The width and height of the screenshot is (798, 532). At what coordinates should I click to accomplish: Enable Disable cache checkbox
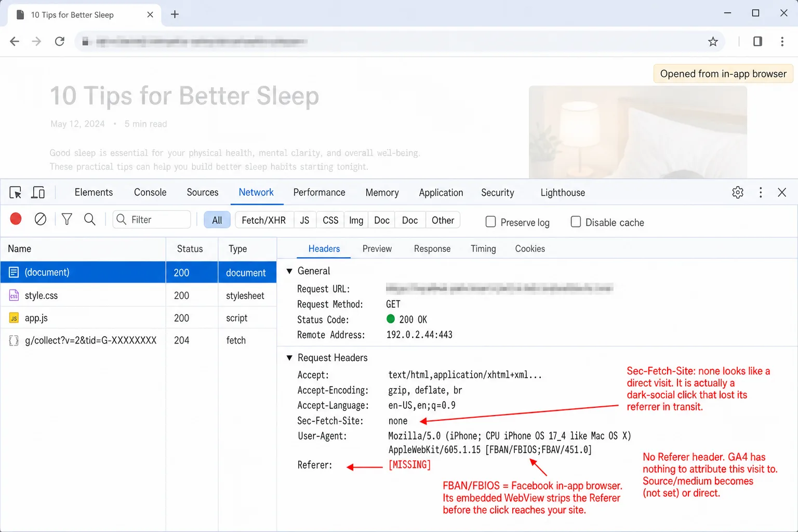pyautogui.click(x=576, y=222)
